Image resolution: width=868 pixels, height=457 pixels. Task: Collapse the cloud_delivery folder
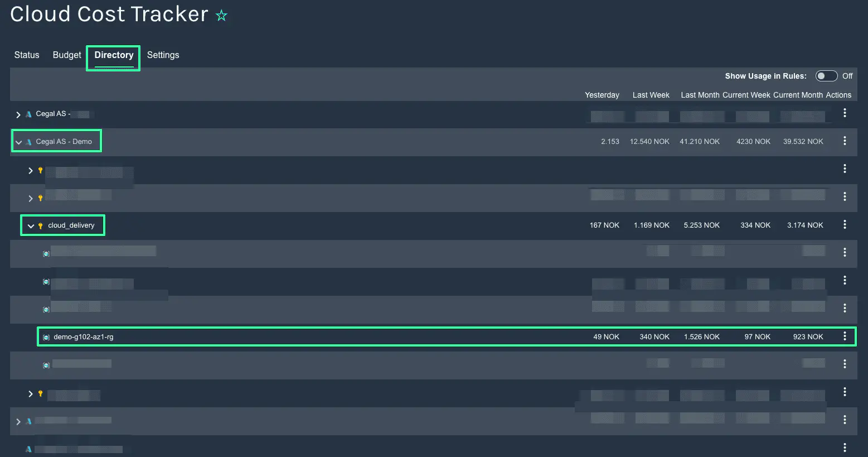tap(31, 226)
